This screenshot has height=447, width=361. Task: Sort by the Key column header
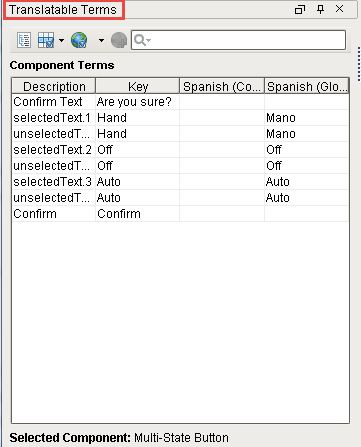click(x=138, y=86)
